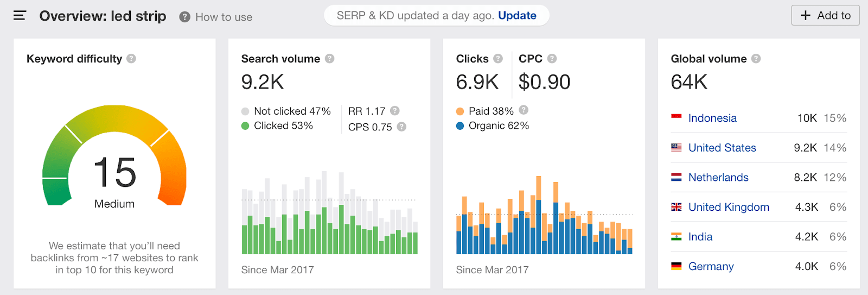
Task: Click the RR 1.17 help icon
Action: click(x=395, y=111)
